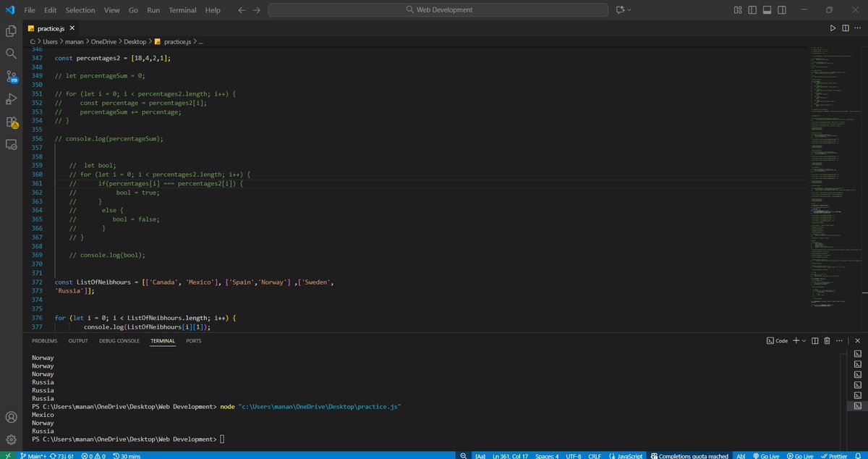Screen dimensions: 868x459
Task: Open the Extensions view
Action: (x=11, y=122)
